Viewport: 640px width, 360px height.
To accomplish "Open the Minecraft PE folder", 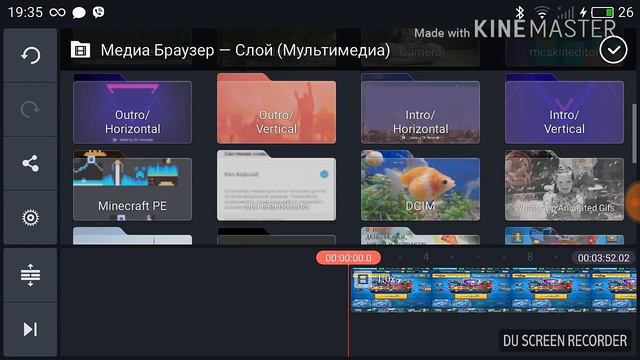I will click(x=133, y=186).
